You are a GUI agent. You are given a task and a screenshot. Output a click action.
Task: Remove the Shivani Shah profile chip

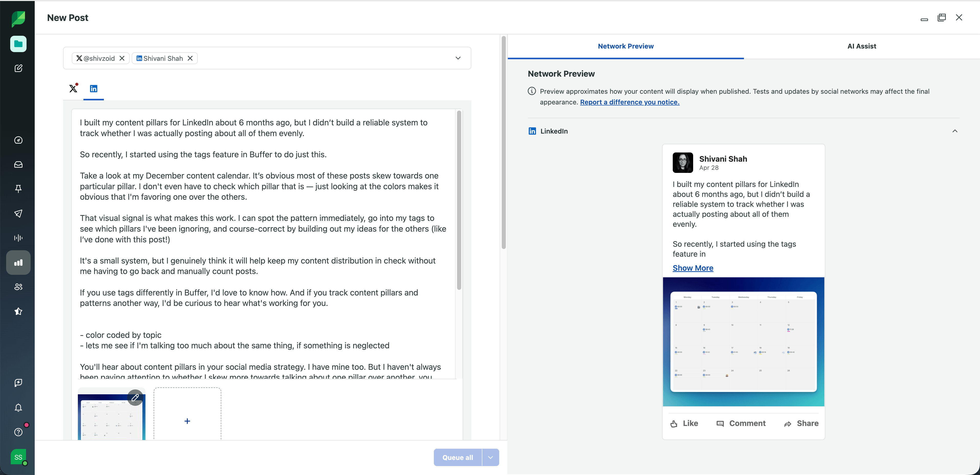point(190,58)
